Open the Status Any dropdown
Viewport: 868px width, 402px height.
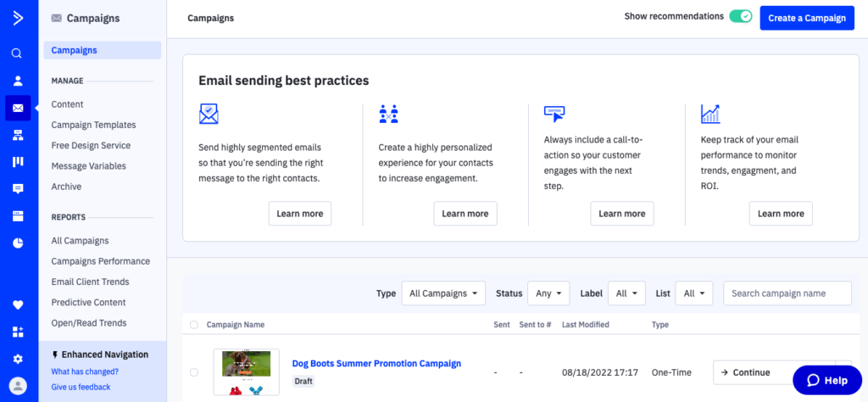548,293
